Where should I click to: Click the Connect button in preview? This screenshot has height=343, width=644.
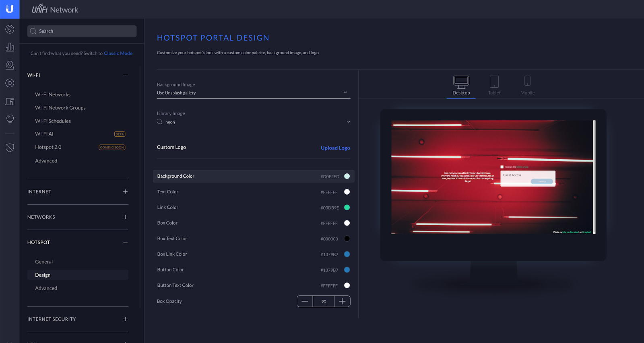pos(542,182)
